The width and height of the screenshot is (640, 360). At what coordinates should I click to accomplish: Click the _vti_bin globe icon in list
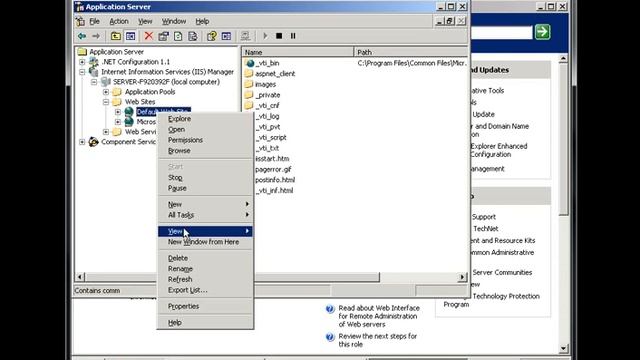point(250,63)
